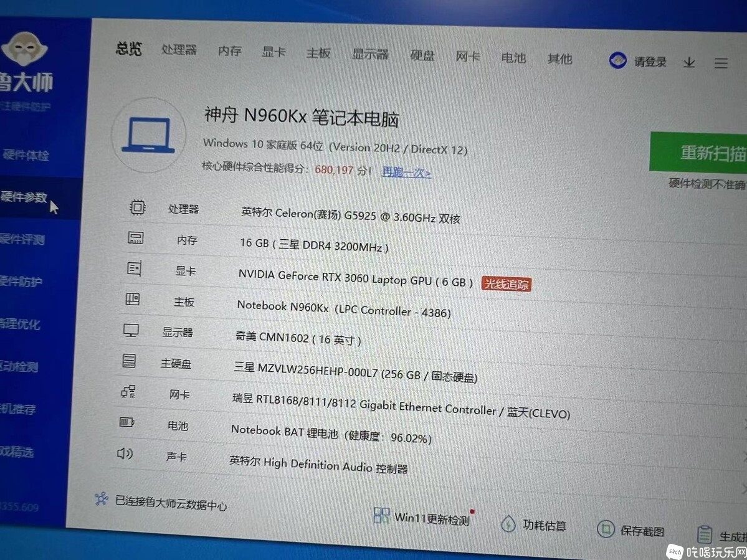
Task: Click the 重新扫描 rescan button
Action: pyautogui.click(x=698, y=153)
